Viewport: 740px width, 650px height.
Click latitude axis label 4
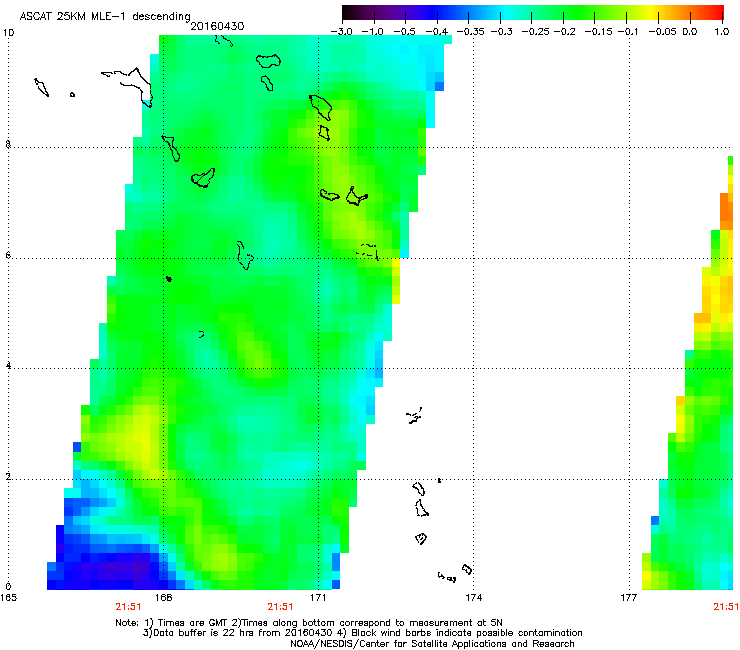[8, 366]
